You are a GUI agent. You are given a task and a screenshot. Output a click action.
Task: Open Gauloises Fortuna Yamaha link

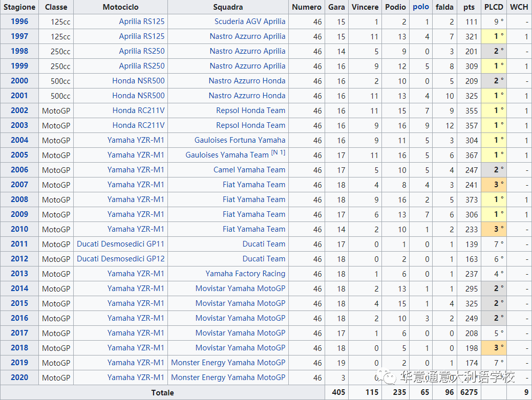coord(240,140)
